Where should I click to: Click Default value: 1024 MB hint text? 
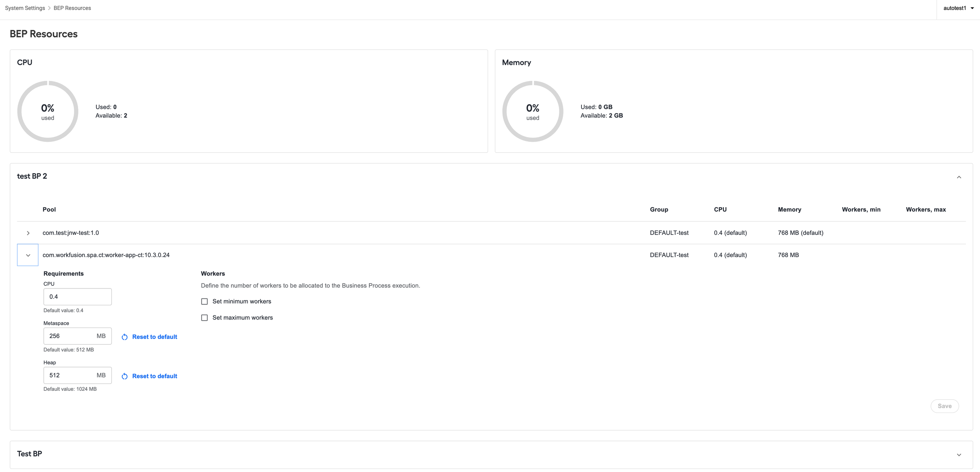[x=70, y=389]
